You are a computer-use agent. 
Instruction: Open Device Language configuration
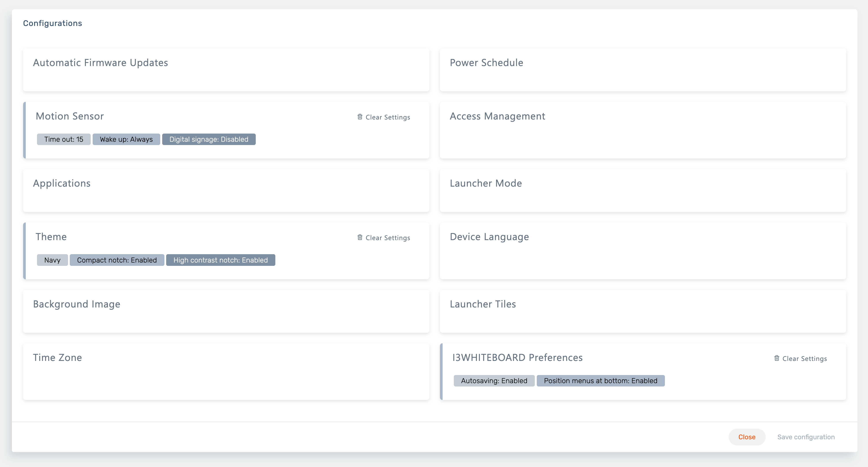pos(643,251)
